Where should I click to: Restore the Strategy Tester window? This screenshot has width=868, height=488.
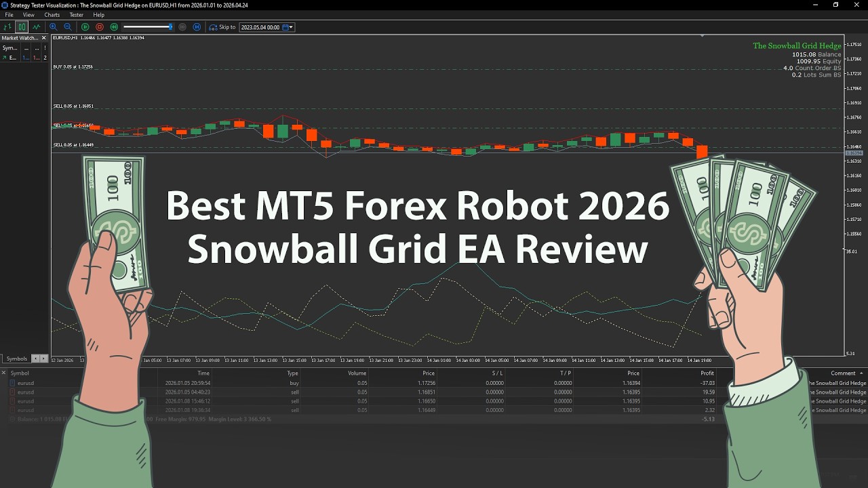pos(835,5)
